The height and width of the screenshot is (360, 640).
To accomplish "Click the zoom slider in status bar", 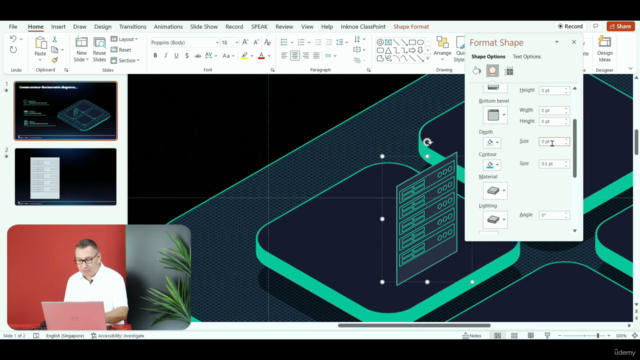I will pos(584,336).
